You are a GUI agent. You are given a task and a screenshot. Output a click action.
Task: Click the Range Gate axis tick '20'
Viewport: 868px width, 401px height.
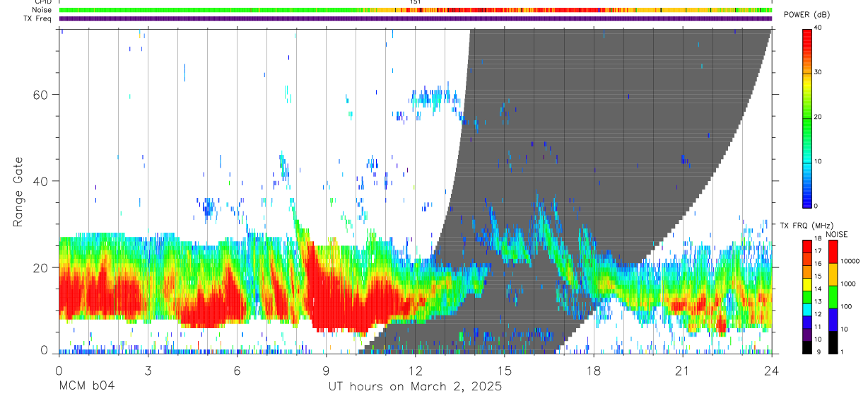click(x=40, y=267)
